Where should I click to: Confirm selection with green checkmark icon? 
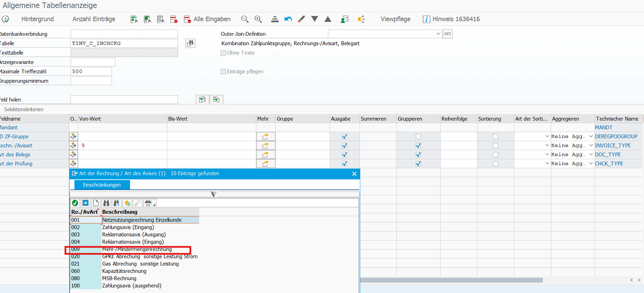click(75, 203)
